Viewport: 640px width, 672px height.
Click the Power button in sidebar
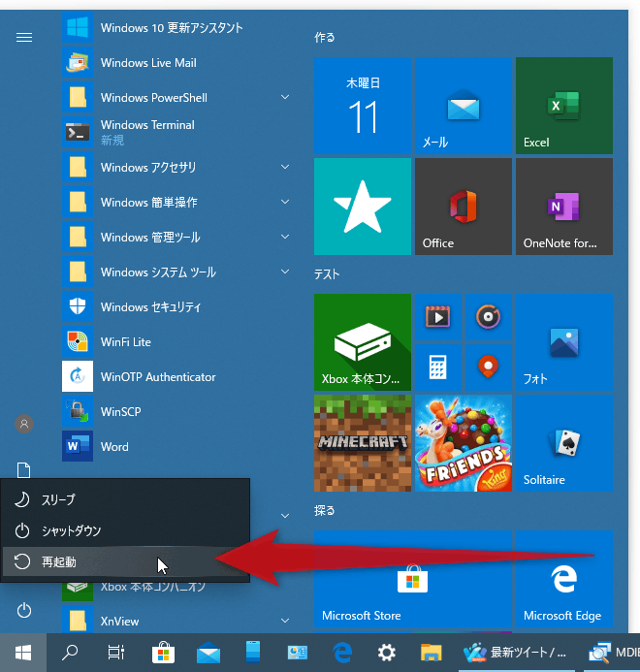24,610
